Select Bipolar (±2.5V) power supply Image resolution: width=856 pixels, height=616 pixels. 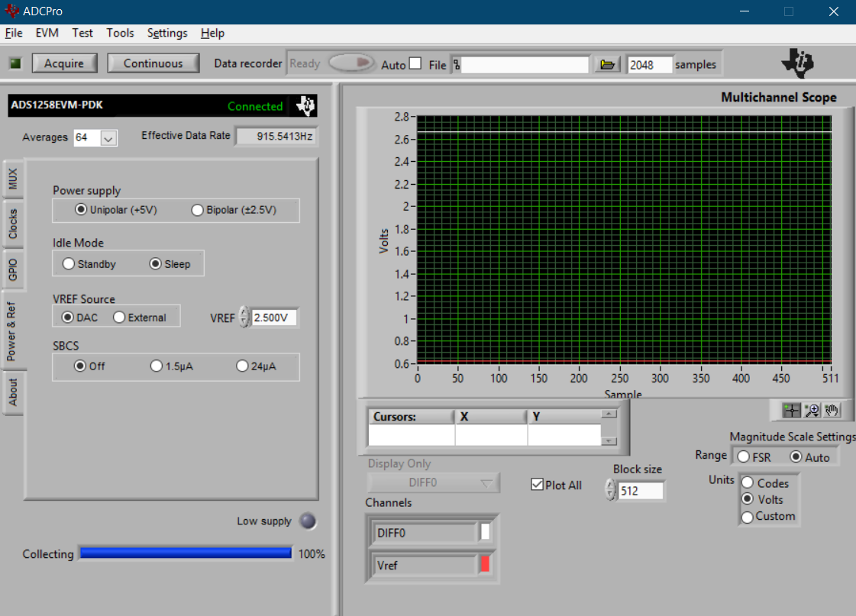198,210
